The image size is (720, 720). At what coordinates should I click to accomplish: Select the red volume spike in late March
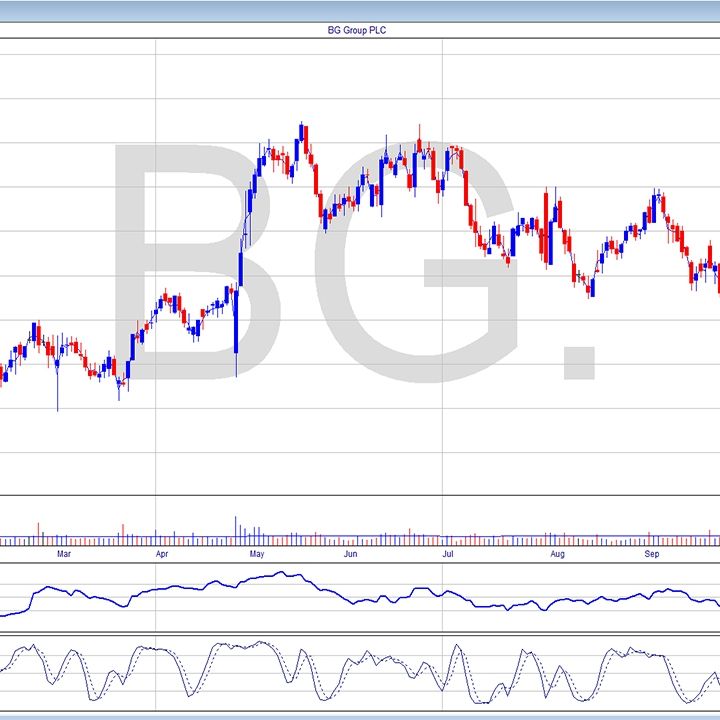[x=122, y=530]
